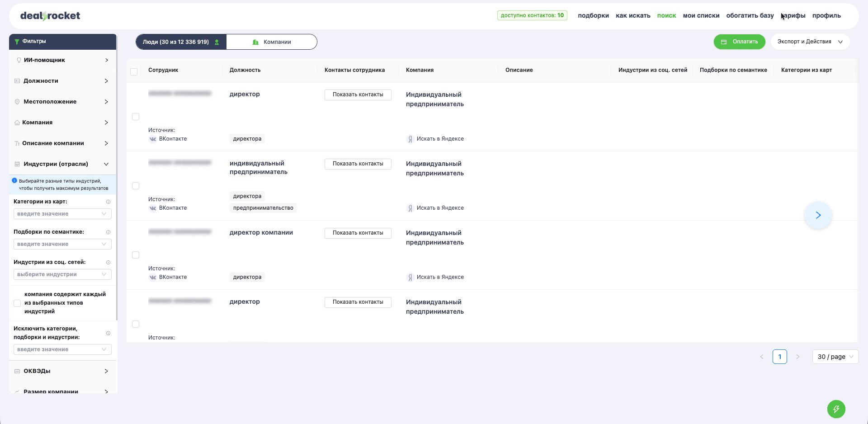Enable компания содержит каждый из выбранных типов checkbox

click(17, 303)
